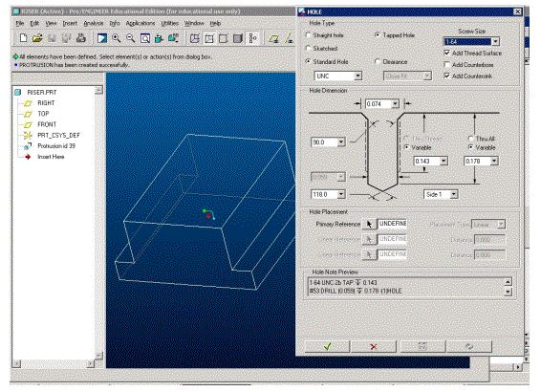
Task: Refit the model to the screen
Action: pyautogui.click(x=145, y=38)
